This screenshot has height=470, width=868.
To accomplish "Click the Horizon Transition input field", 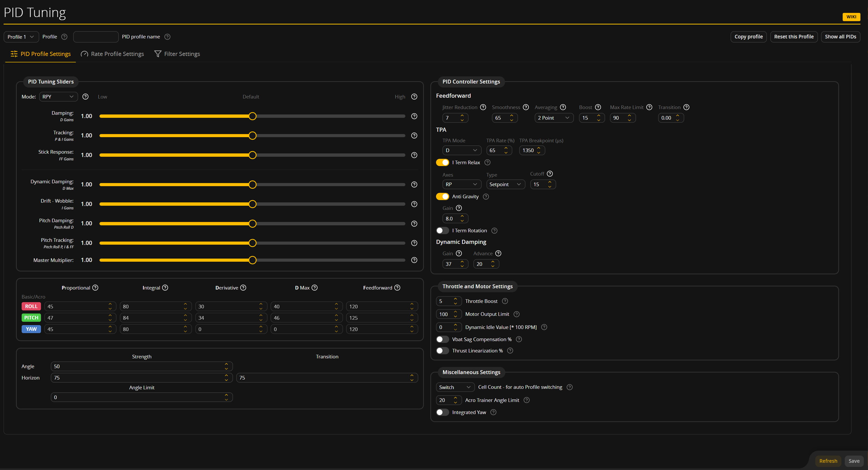I will (x=327, y=378).
